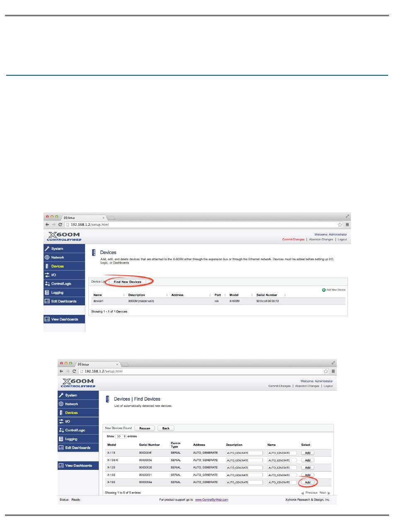Image resolution: width=394 pixels, height=532 pixels.
Task: Open the lower browser's hamburger menu
Action: pyautogui.click(x=333, y=371)
